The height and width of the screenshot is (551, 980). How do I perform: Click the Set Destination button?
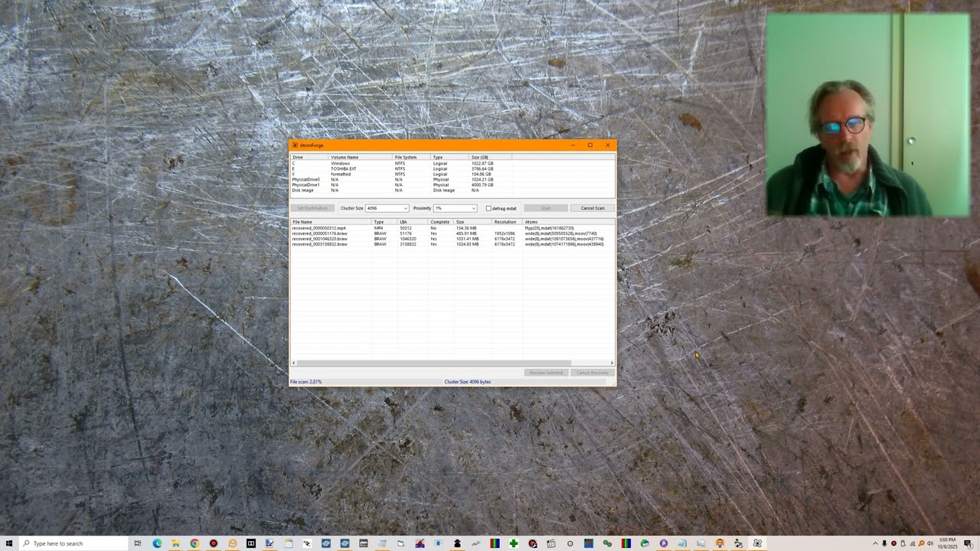312,208
